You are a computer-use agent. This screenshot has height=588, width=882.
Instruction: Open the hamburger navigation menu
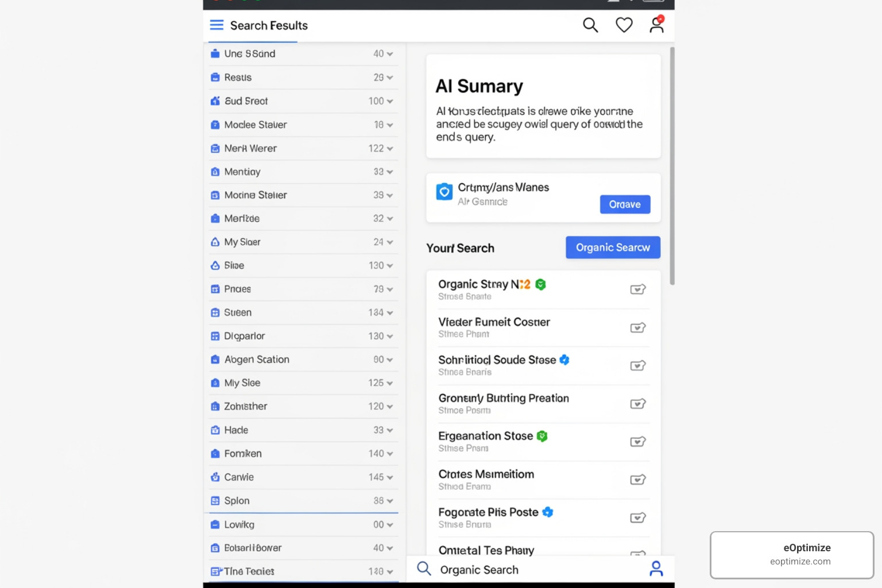(x=216, y=25)
